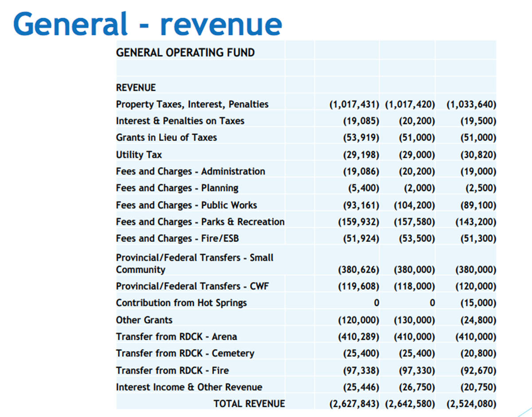Select 'Interest Income & Other Revenue' label
532x417 pixels.
click(x=189, y=387)
